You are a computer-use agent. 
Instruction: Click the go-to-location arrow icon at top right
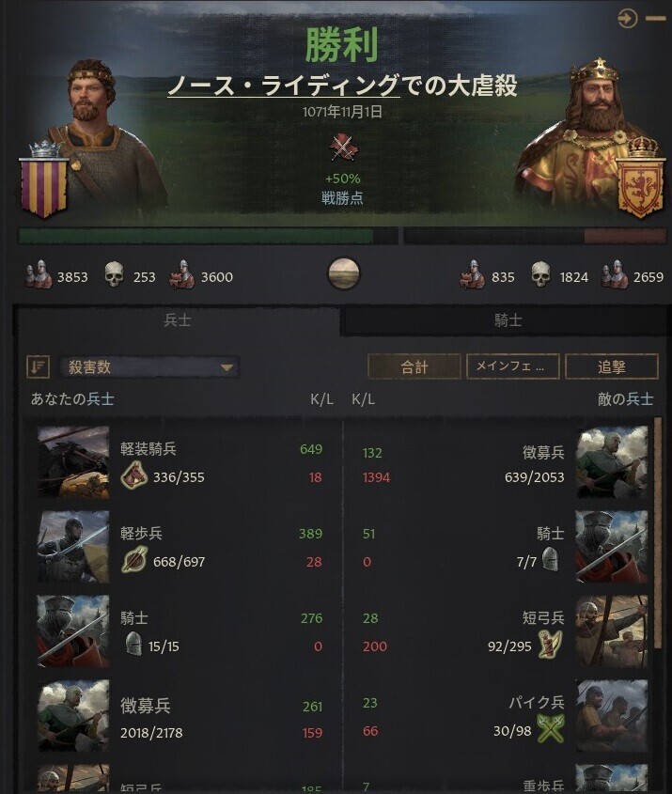(628, 19)
